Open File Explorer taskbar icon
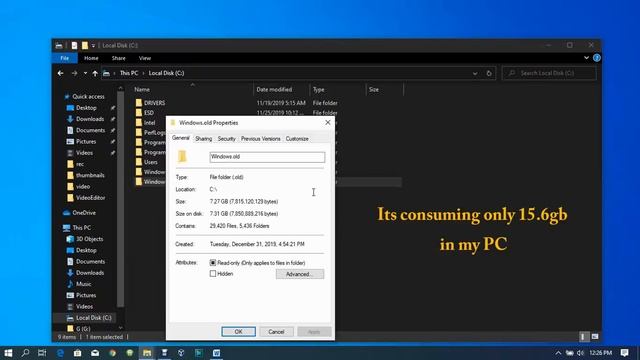 [x=147, y=353]
